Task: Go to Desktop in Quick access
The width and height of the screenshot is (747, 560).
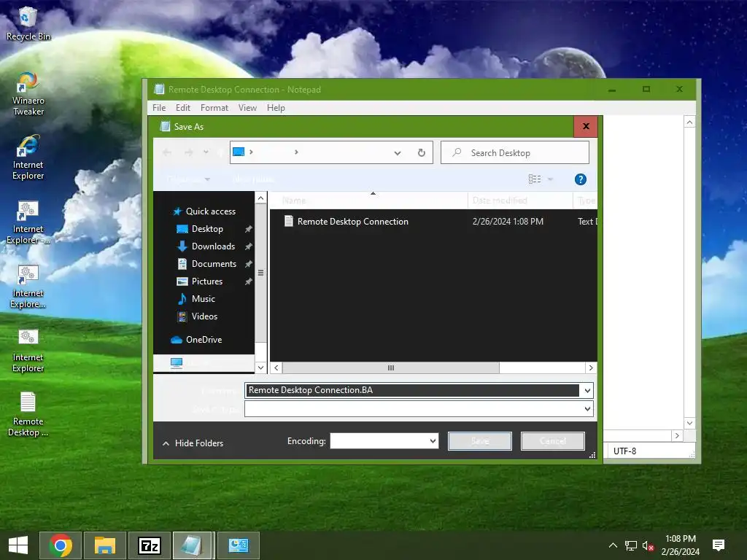Action: pos(207,229)
